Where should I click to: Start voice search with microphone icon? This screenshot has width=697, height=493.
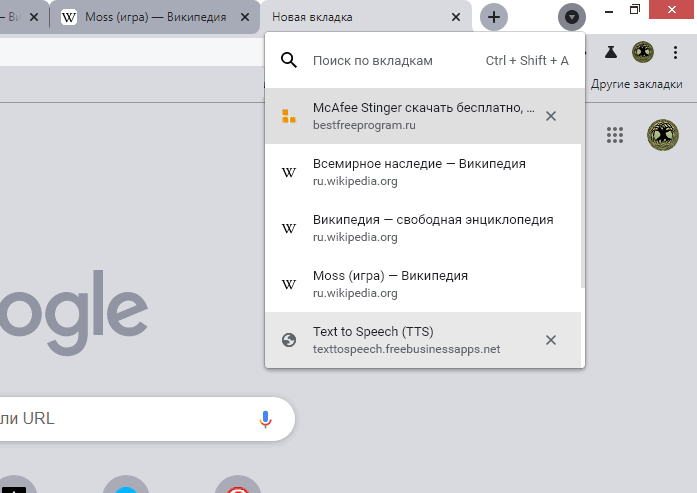pyautogui.click(x=265, y=419)
